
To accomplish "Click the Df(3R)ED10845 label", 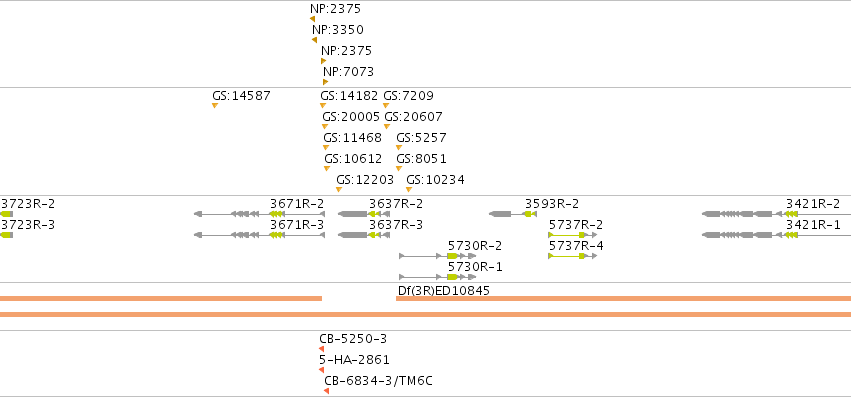I will [444, 291].
